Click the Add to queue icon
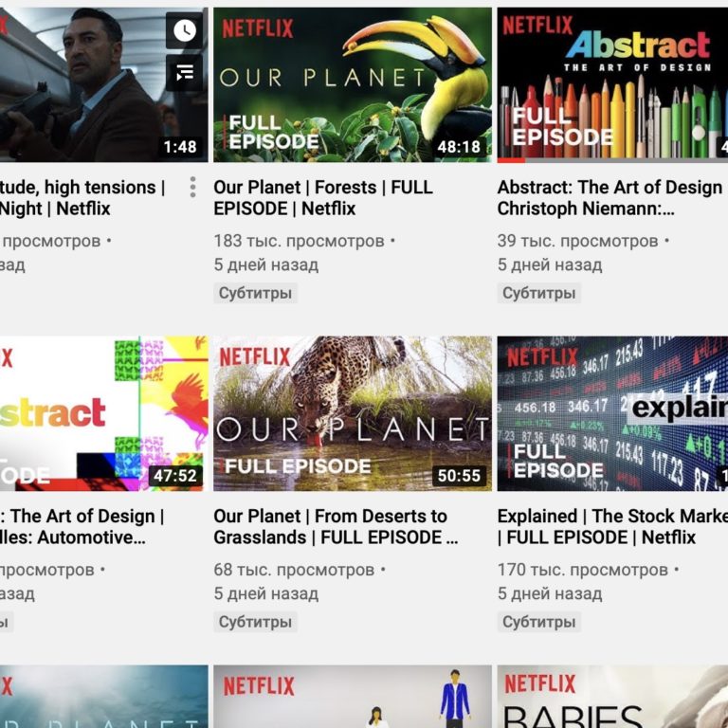Viewport: 728px width, 728px height. pos(184,72)
